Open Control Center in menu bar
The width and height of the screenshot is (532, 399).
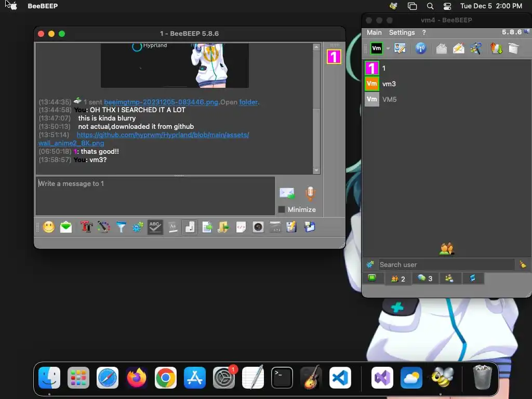click(x=447, y=6)
